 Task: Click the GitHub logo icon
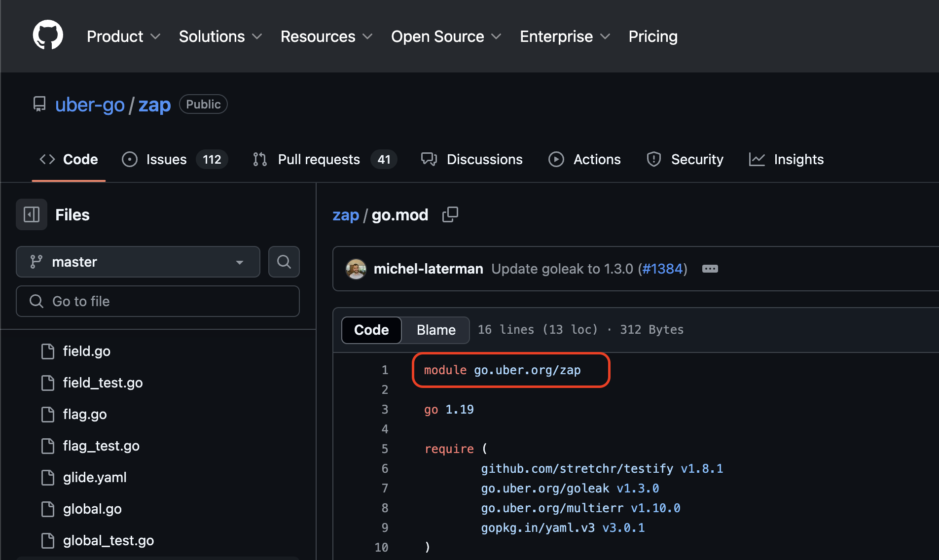pos(48,35)
